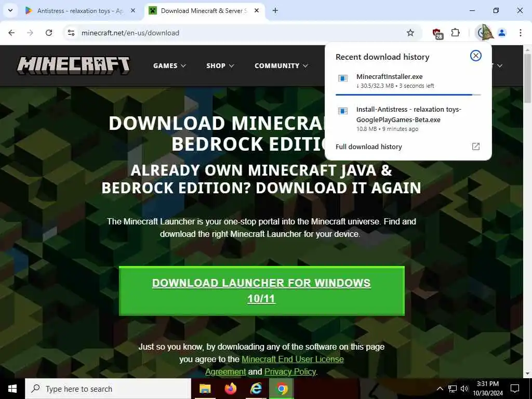Close the Antistress relaxation toys tab
The image size is (532, 399).
[x=133, y=10]
